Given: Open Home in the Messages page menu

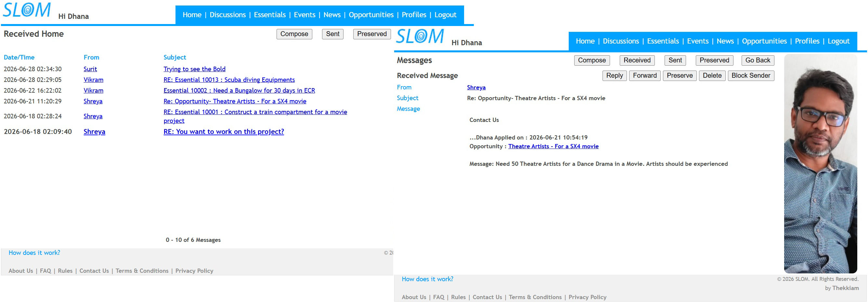Looking at the screenshot, I should click(585, 41).
